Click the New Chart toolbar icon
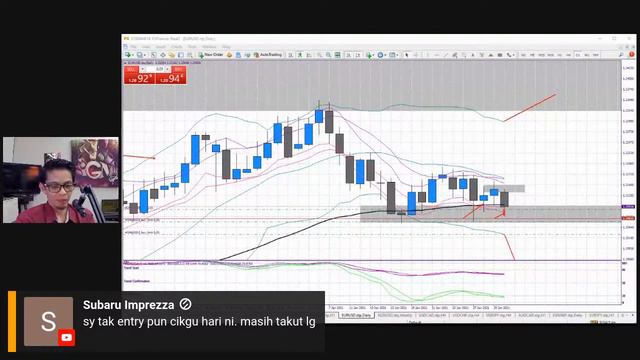 pyautogui.click(x=128, y=55)
